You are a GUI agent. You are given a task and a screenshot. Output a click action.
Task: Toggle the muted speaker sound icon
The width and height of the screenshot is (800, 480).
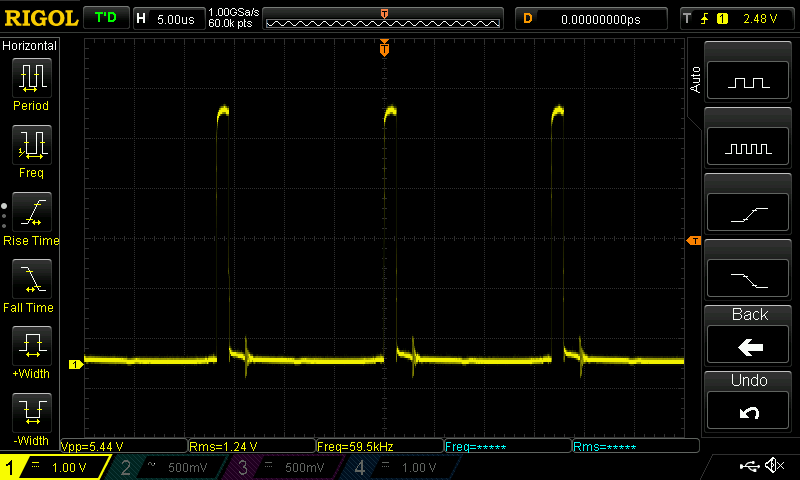pyautogui.click(x=775, y=465)
